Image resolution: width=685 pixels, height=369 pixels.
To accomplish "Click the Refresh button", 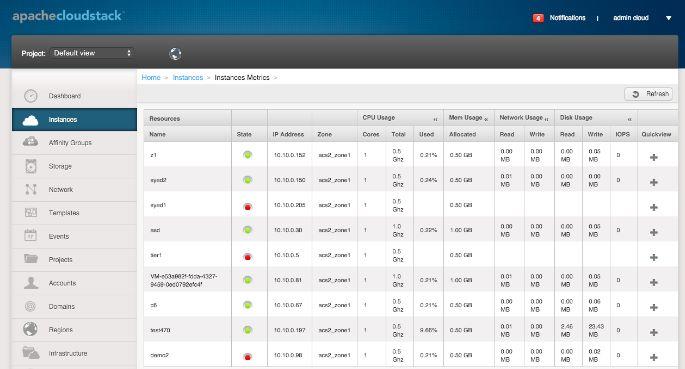I will [x=649, y=94].
